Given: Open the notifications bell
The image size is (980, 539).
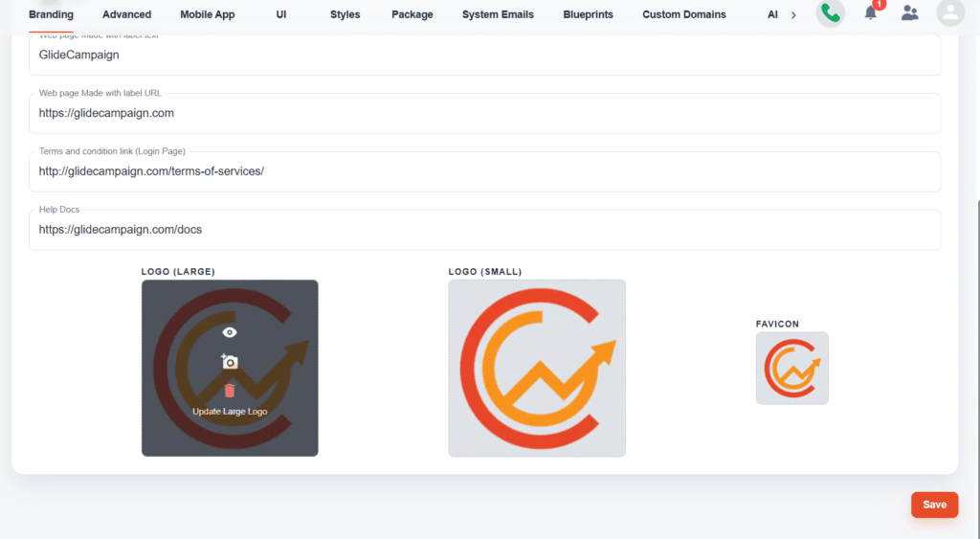Looking at the screenshot, I should [871, 12].
